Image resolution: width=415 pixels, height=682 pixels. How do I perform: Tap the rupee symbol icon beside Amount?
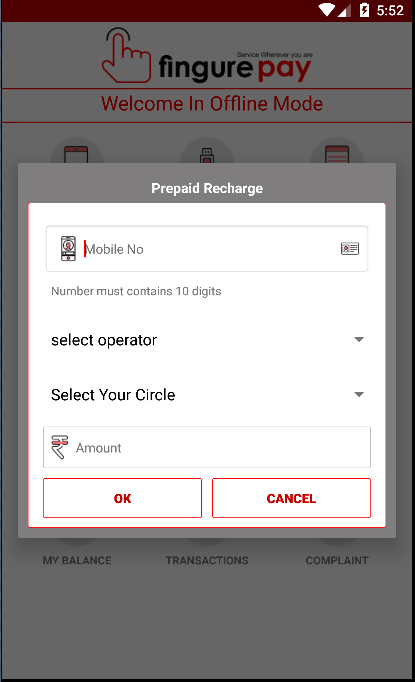click(60, 447)
